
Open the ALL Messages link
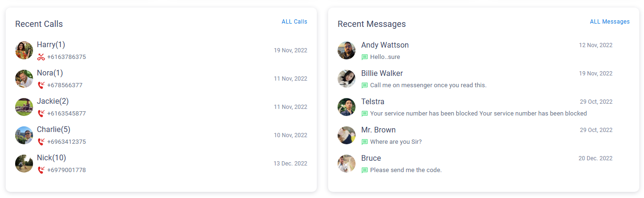tap(610, 22)
